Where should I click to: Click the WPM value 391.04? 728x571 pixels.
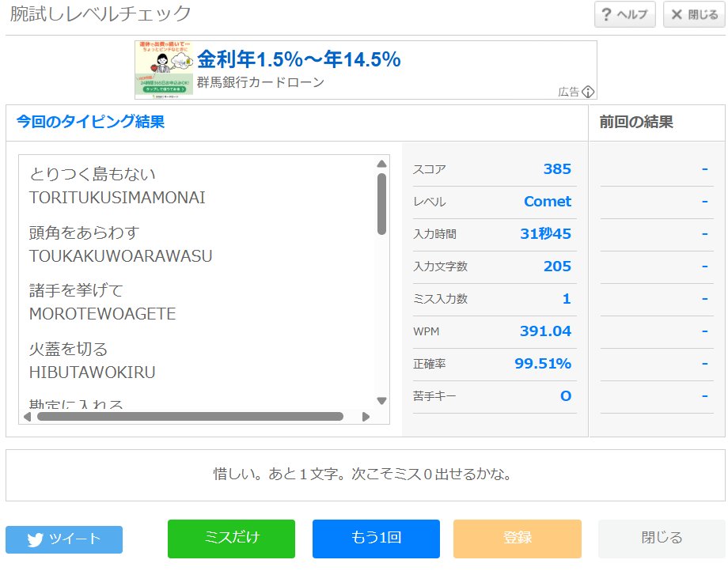(x=545, y=331)
